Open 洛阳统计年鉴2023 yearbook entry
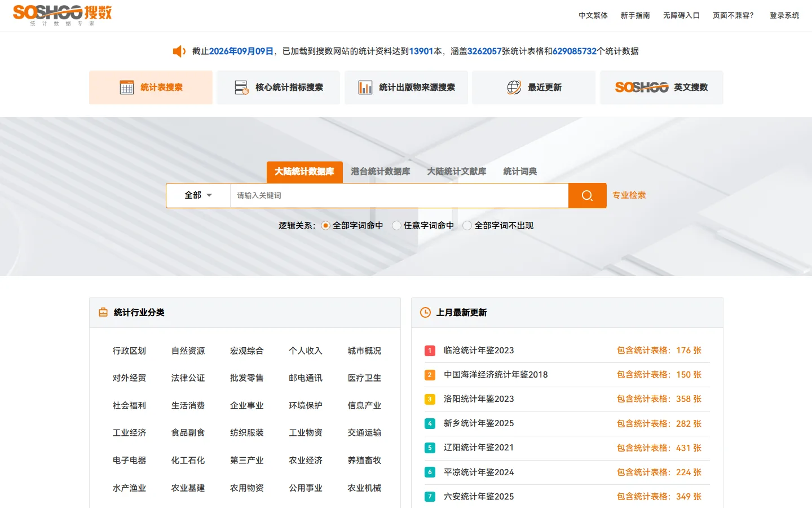 pyautogui.click(x=479, y=399)
